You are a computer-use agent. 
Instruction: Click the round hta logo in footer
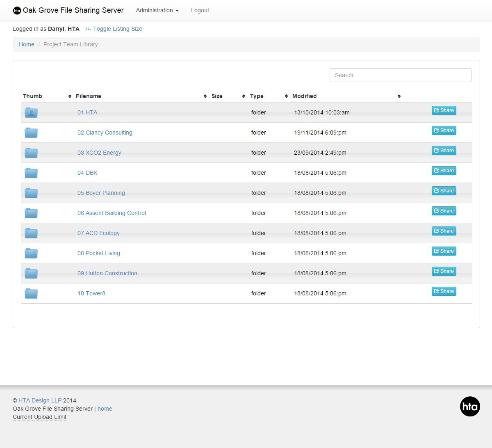click(x=470, y=407)
